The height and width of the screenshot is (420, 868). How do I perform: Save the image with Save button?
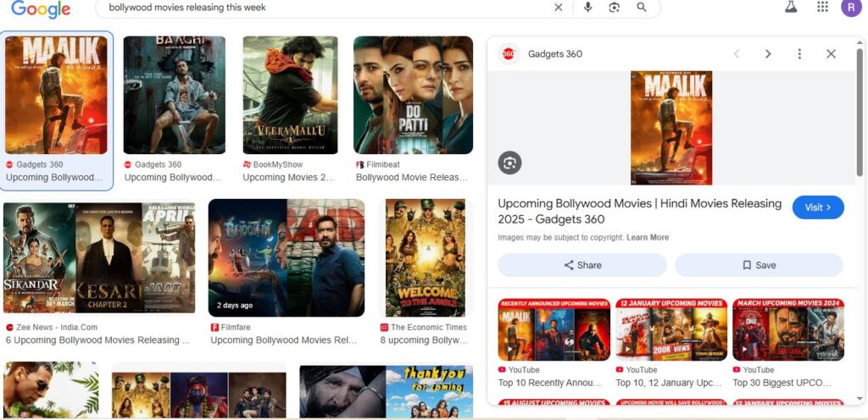click(759, 265)
